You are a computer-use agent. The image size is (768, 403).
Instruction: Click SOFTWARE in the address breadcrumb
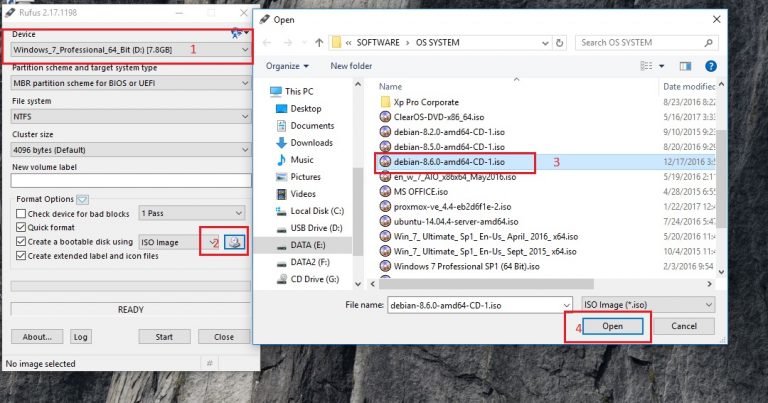click(x=378, y=43)
